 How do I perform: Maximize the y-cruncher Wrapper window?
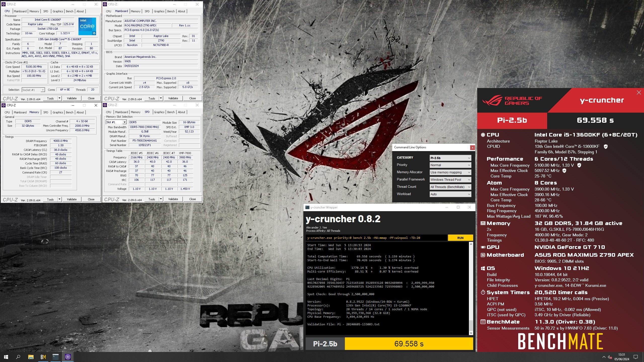(x=458, y=207)
